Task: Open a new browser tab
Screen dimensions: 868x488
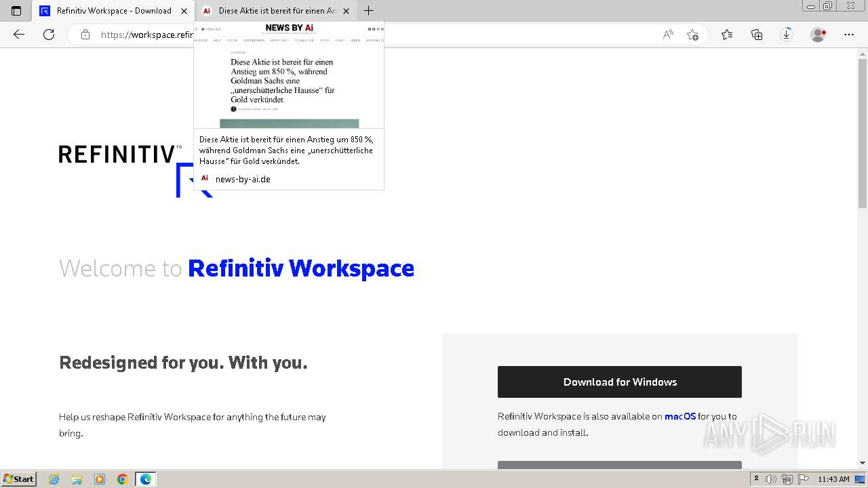Action: click(x=368, y=11)
